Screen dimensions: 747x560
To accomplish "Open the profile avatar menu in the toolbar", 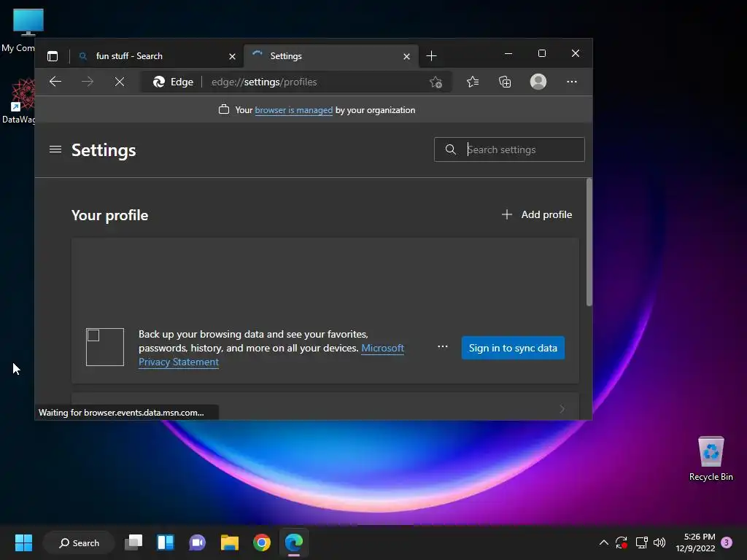I will (538, 82).
